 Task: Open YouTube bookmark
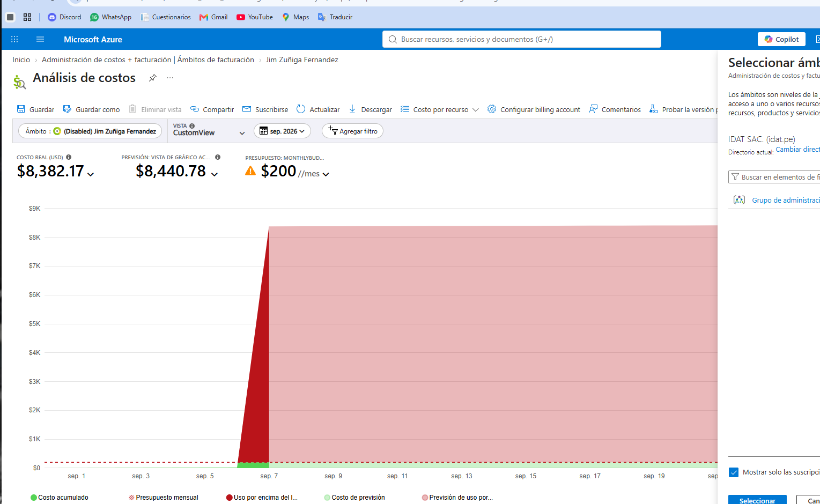[x=255, y=17]
